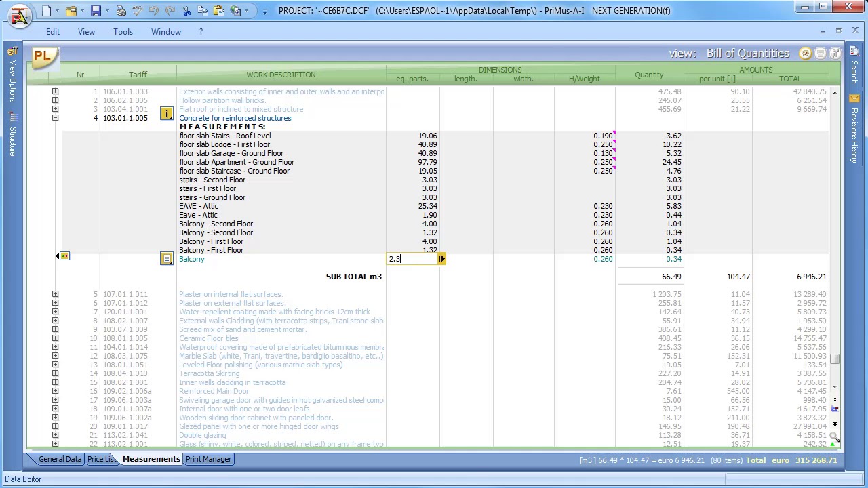Click the chart icon beside the scrollbar
Viewport: 868px width, 488px height.
click(835, 409)
